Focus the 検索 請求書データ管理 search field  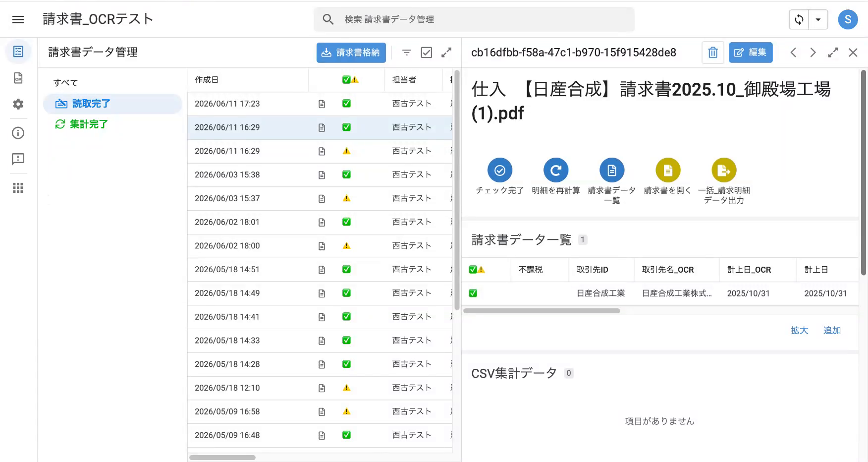coord(474,19)
